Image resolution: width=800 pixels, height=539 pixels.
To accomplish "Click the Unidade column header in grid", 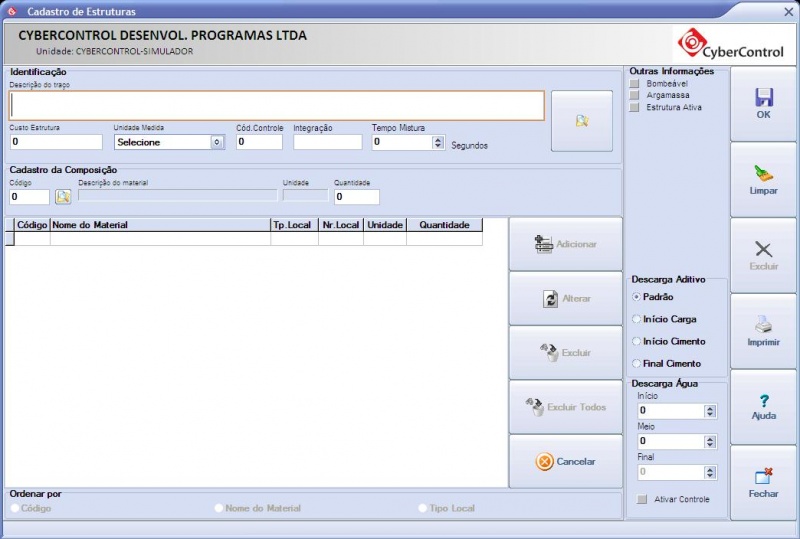I will pyautogui.click(x=385, y=225).
